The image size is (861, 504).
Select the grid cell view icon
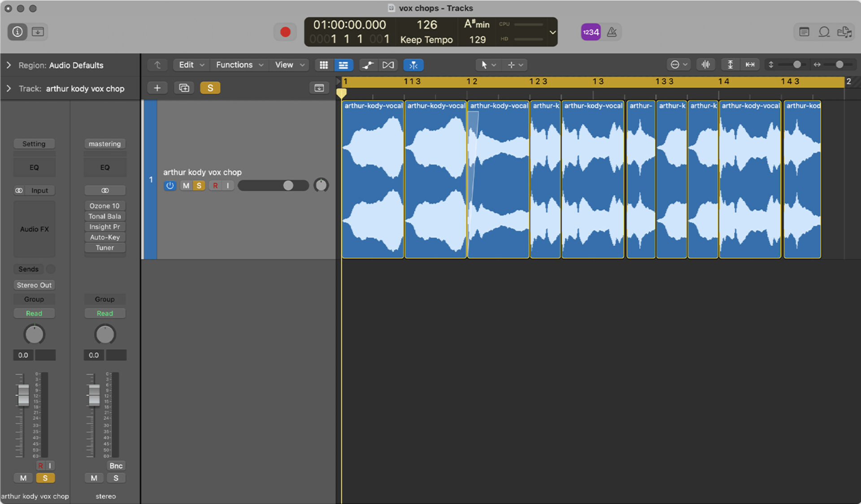tap(324, 65)
